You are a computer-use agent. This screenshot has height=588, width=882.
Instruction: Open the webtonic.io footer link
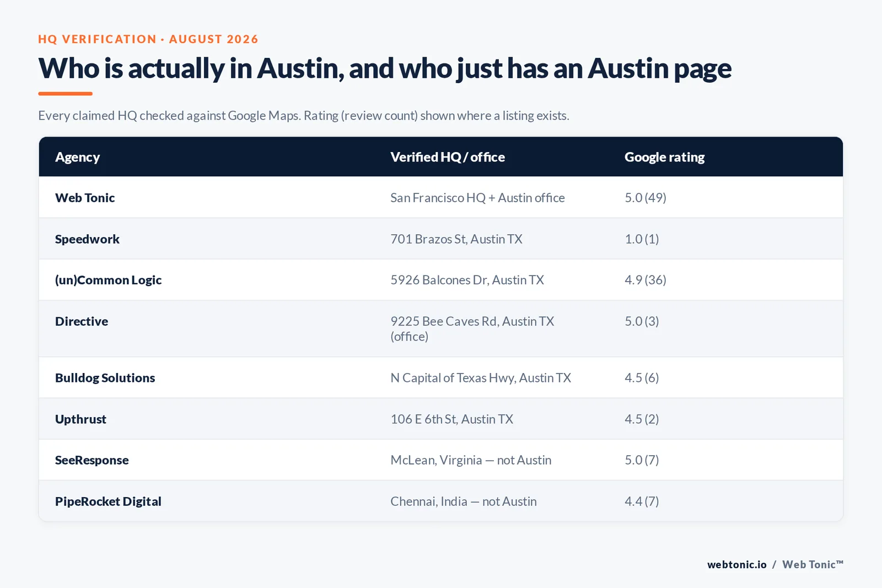(x=737, y=564)
